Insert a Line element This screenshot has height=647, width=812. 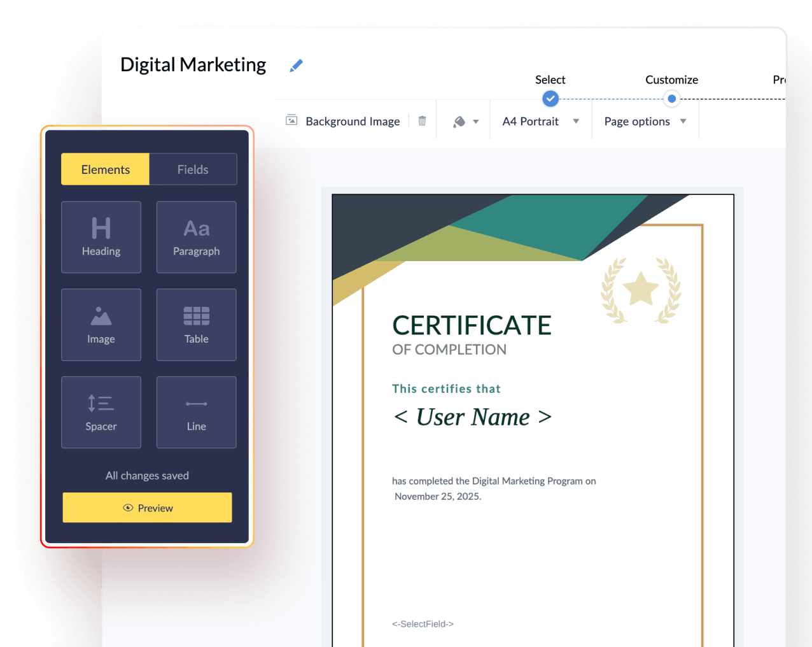click(x=196, y=412)
